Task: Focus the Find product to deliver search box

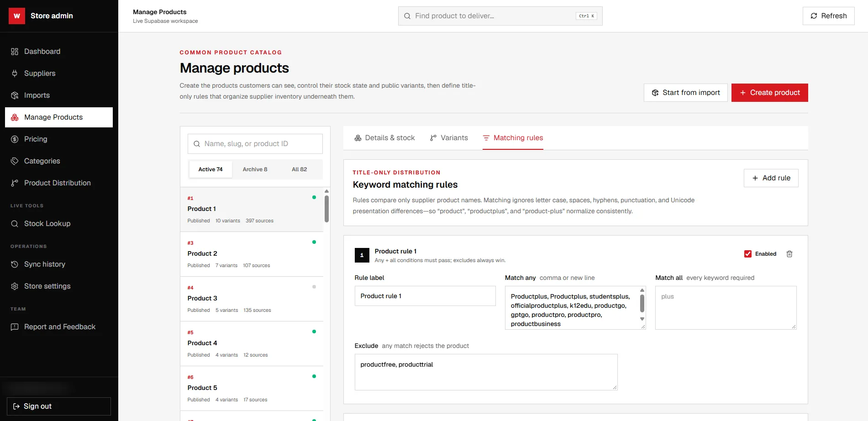Action: [x=500, y=16]
